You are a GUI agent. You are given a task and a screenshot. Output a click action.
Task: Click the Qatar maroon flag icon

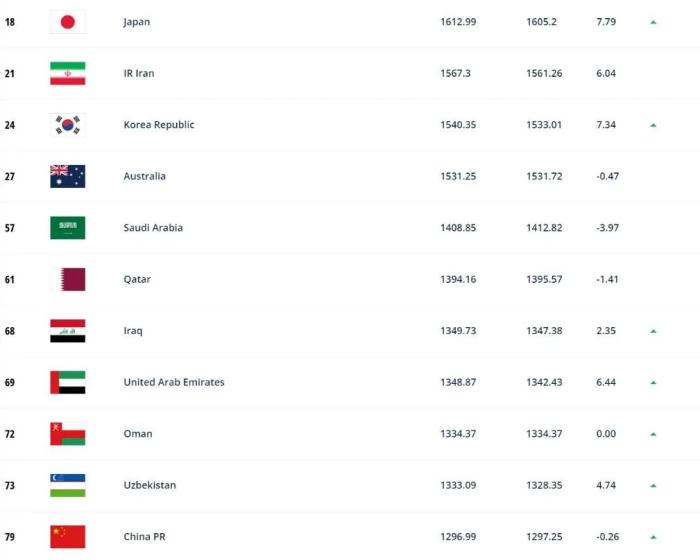point(68,279)
